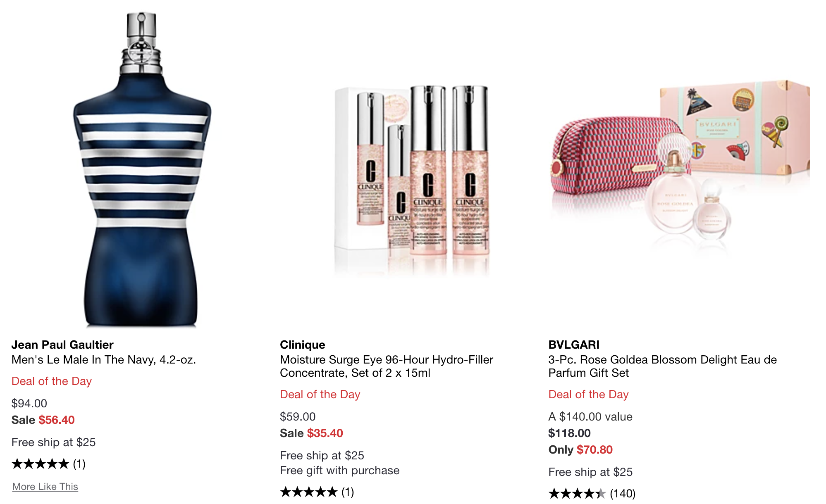View 140-review star rating for BVLGARI set
The height and width of the screenshot is (504, 826).
(x=592, y=494)
